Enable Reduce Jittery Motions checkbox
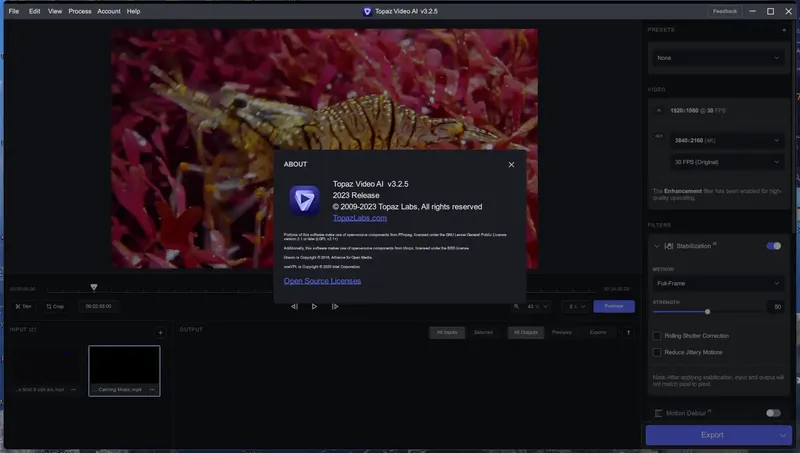 pos(657,353)
